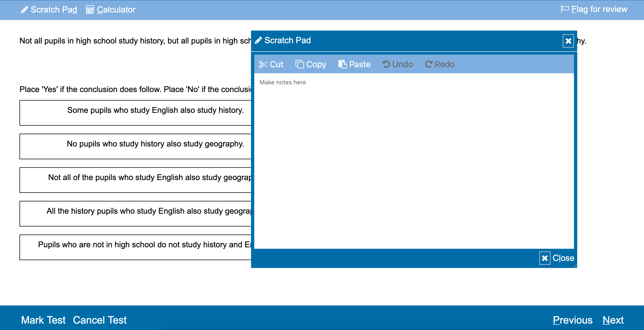The width and height of the screenshot is (644, 330).
Task: Select 'No pupils who study history' statement box
Action: coord(135,146)
